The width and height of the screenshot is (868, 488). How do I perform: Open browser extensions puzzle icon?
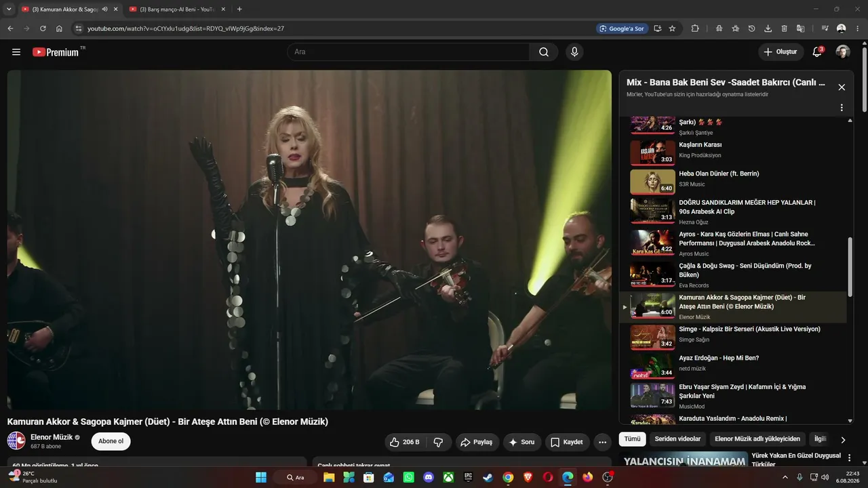pos(695,28)
